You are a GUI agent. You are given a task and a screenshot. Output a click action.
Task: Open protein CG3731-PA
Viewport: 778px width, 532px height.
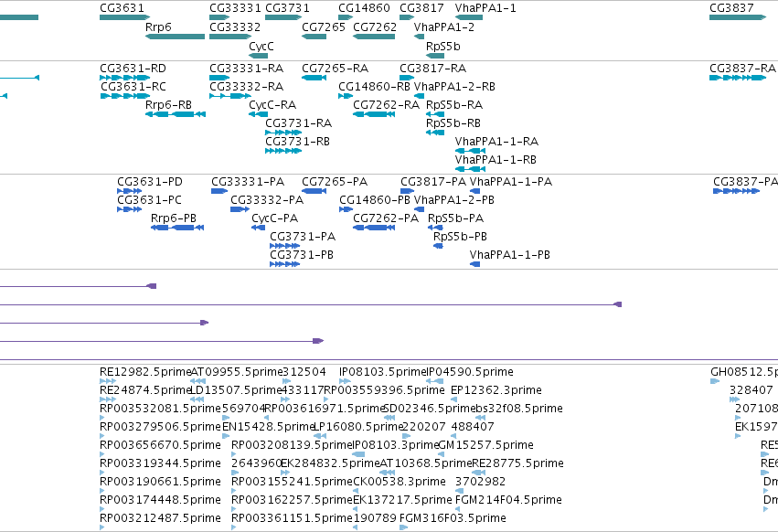pos(303,237)
